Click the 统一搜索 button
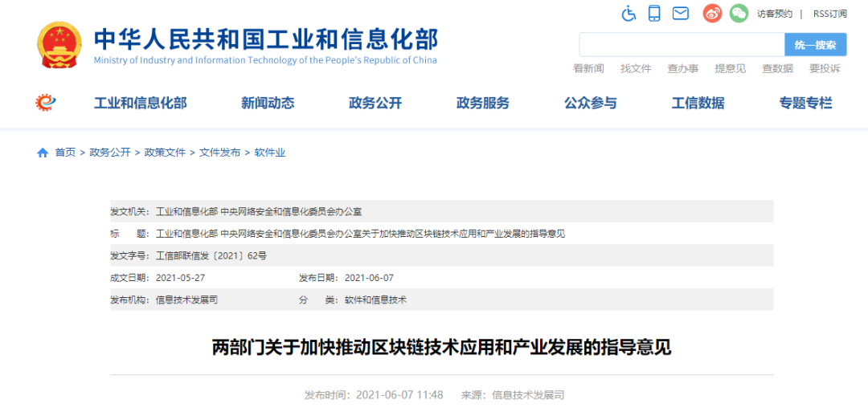868x420 pixels. (816, 45)
